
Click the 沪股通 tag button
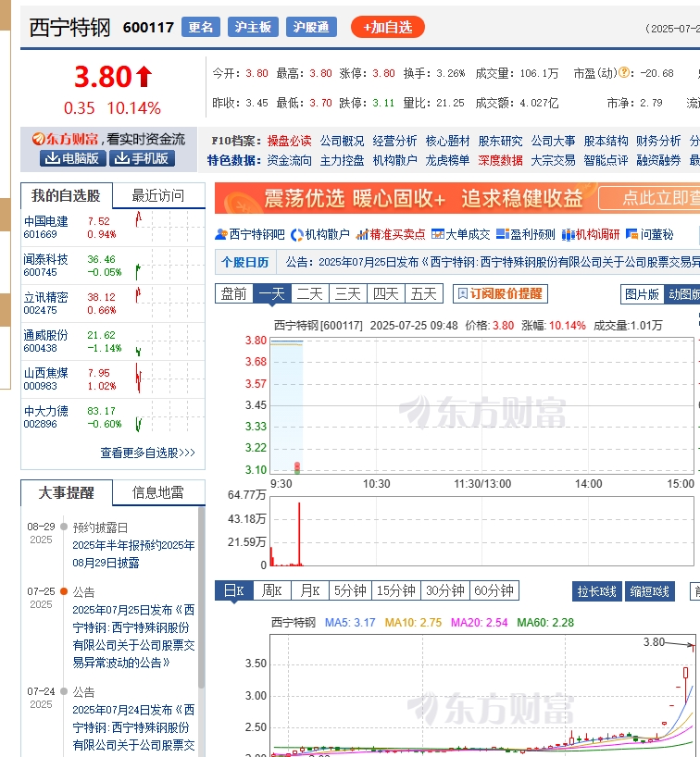311,27
